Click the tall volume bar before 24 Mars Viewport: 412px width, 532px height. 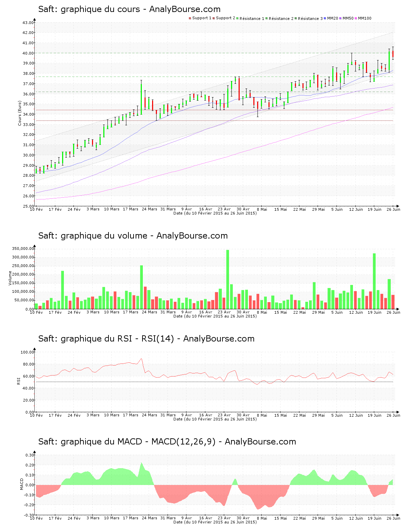141,287
